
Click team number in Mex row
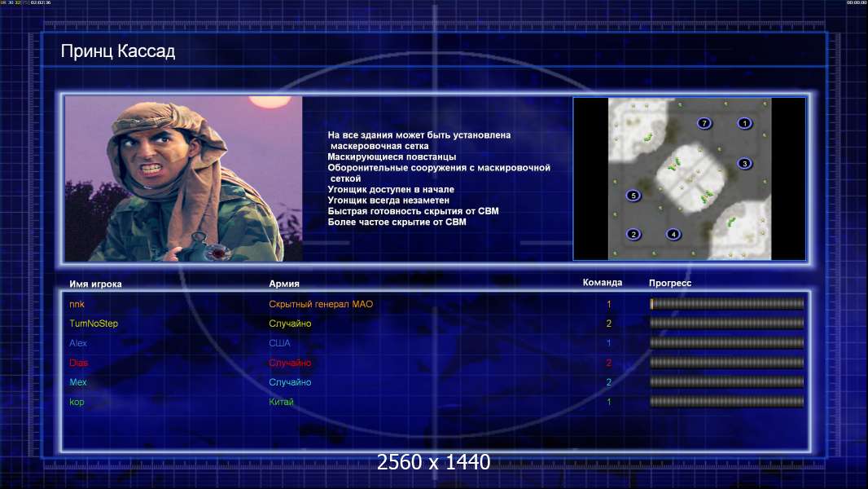[x=609, y=382]
